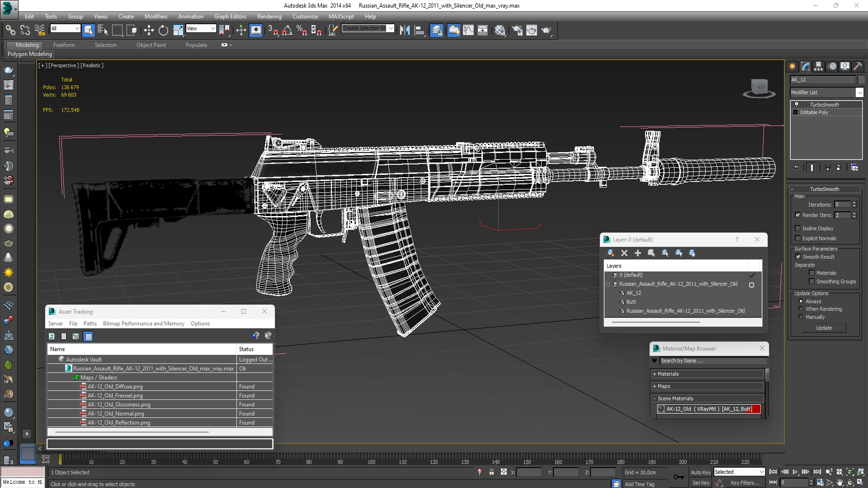Click the Material Editor icon in toolbar
This screenshot has width=868, height=488.
coord(500,30)
